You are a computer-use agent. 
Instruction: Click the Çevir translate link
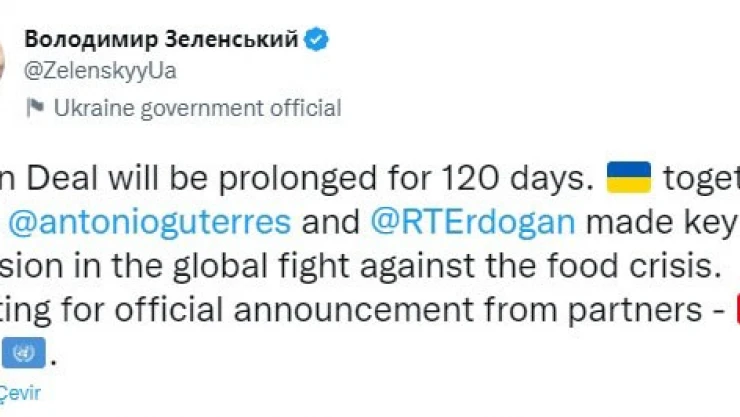[18, 393]
